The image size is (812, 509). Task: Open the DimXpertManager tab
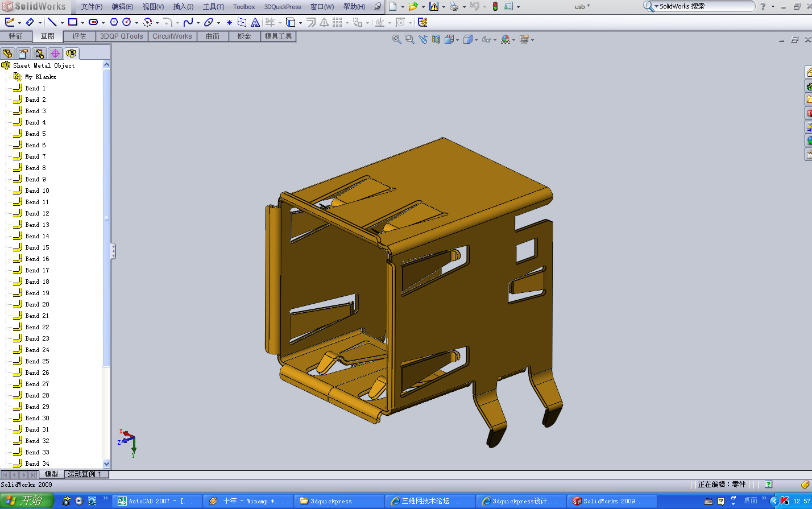coord(55,53)
